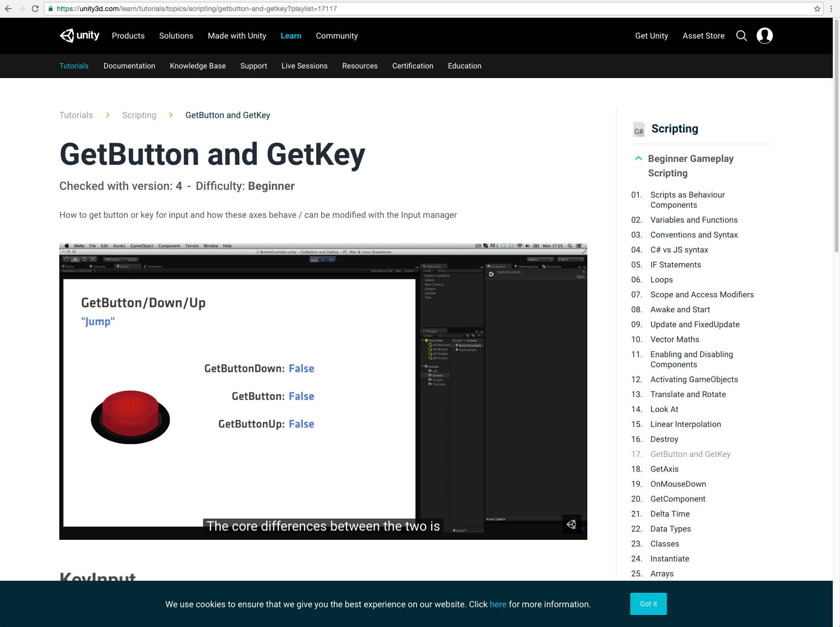Image resolution: width=840 pixels, height=627 pixels.
Task: Open lesson C# vs JS syntax
Action: [x=679, y=250]
